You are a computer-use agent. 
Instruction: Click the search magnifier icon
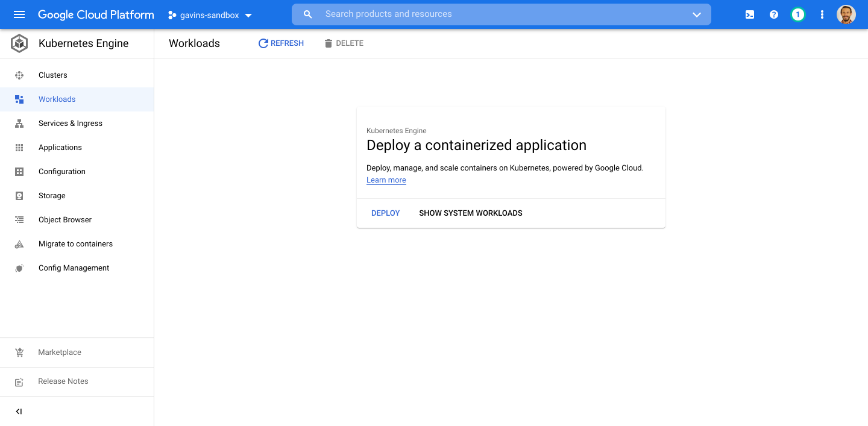click(x=308, y=14)
